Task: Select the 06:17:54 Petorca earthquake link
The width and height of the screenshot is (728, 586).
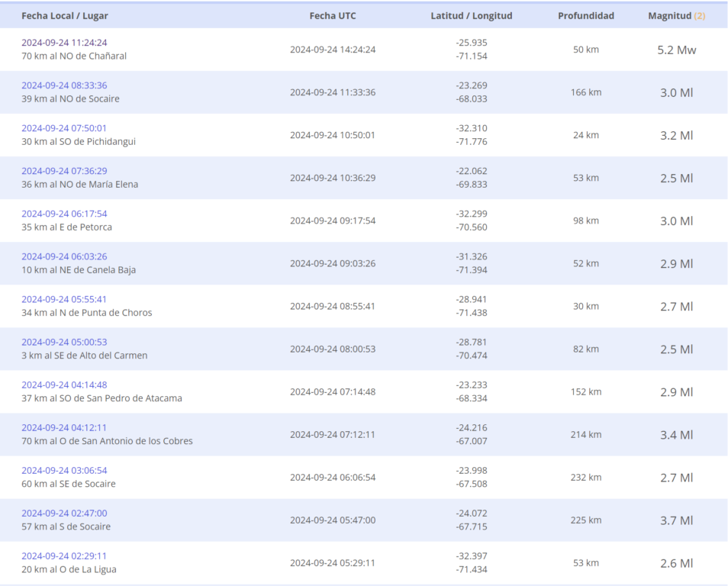Action: tap(64, 214)
